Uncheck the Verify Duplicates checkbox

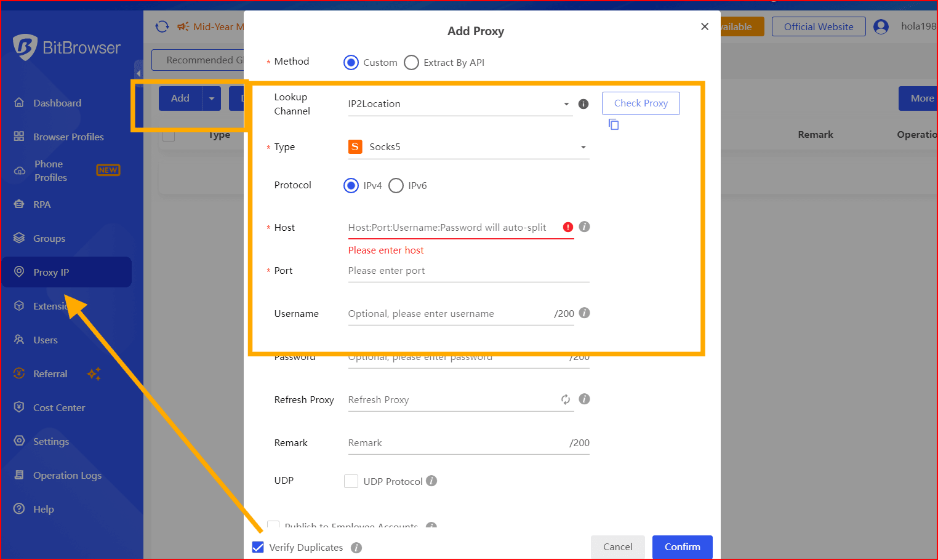tap(258, 547)
